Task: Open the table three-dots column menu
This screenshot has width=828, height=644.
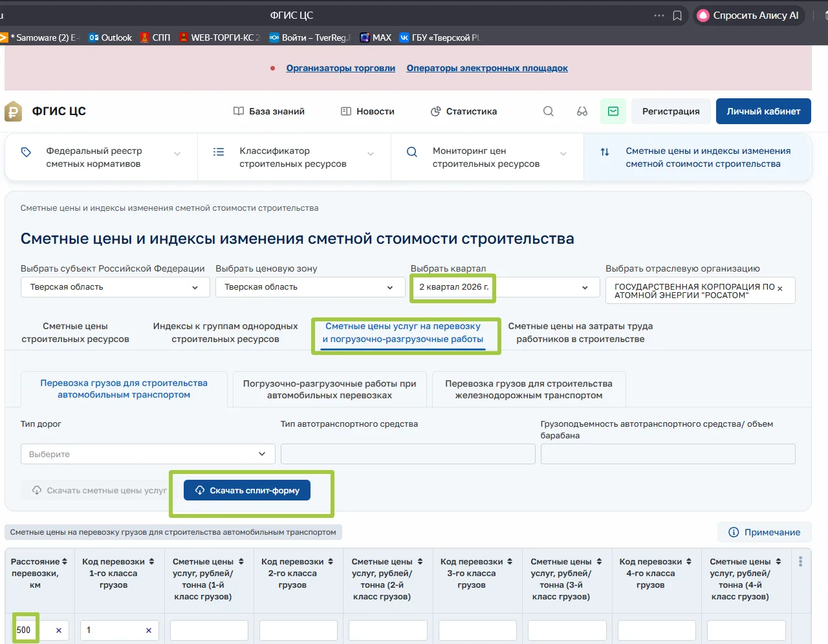Action: pyautogui.click(x=801, y=561)
